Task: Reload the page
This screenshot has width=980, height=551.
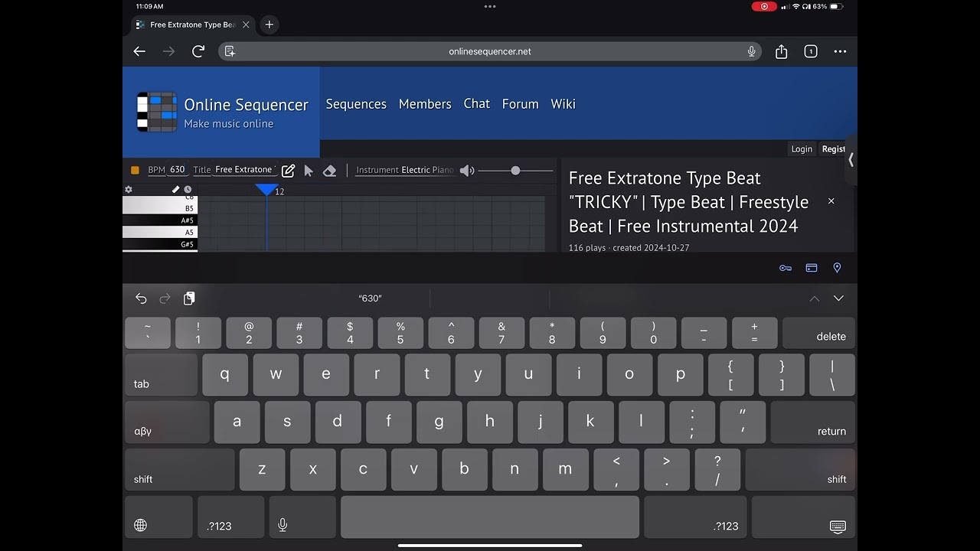Action: 198,51
